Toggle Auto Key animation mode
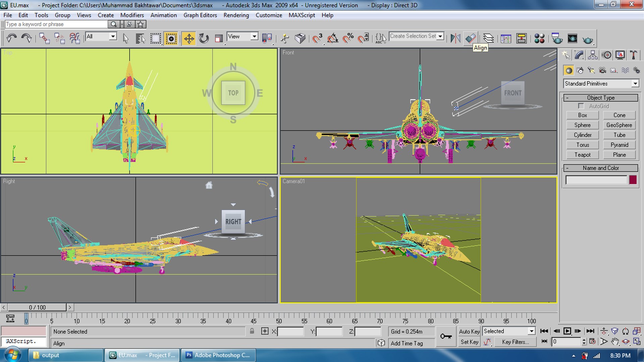This screenshot has height=362, width=644. 469,331
